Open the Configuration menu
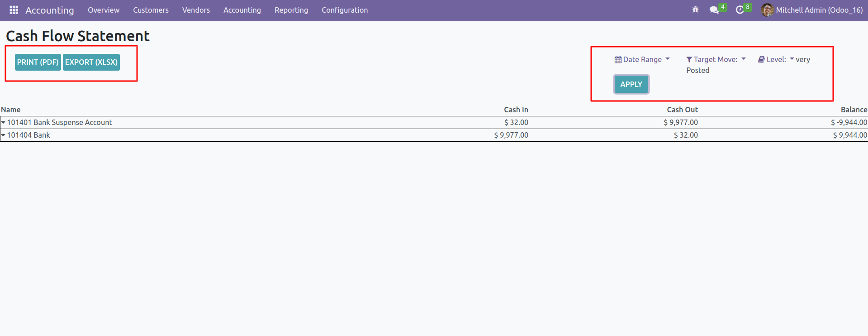Viewport: 868px width, 336px height. tap(345, 10)
